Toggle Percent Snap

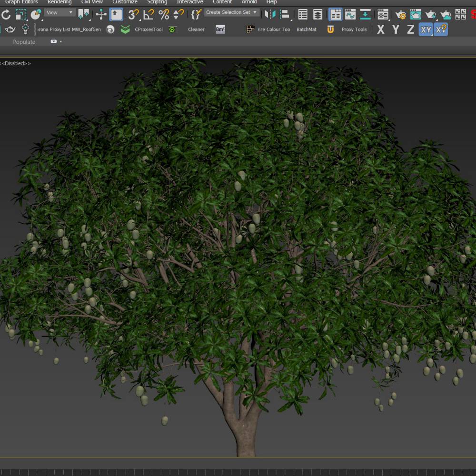[164, 14]
